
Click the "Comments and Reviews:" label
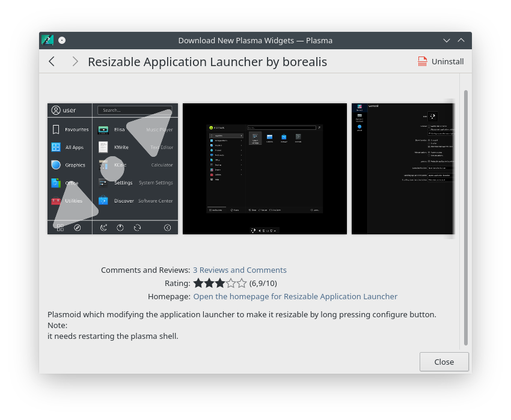pos(145,270)
